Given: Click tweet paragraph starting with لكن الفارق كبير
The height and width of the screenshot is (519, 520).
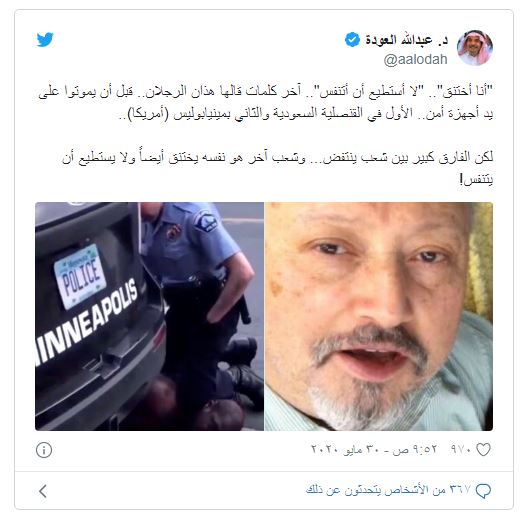Looking at the screenshot, I should pos(277,168).
